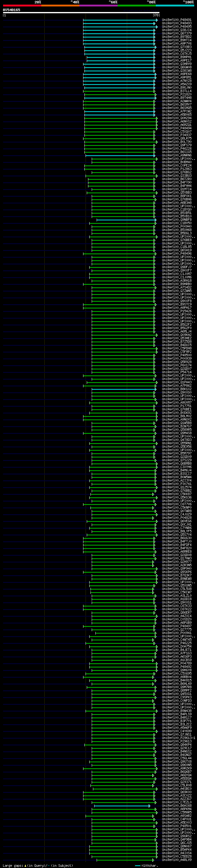Select hit label UniRef100_A7NYZ8
The width and height of the screenshot is (197, 868).
[x=177, y=81]
